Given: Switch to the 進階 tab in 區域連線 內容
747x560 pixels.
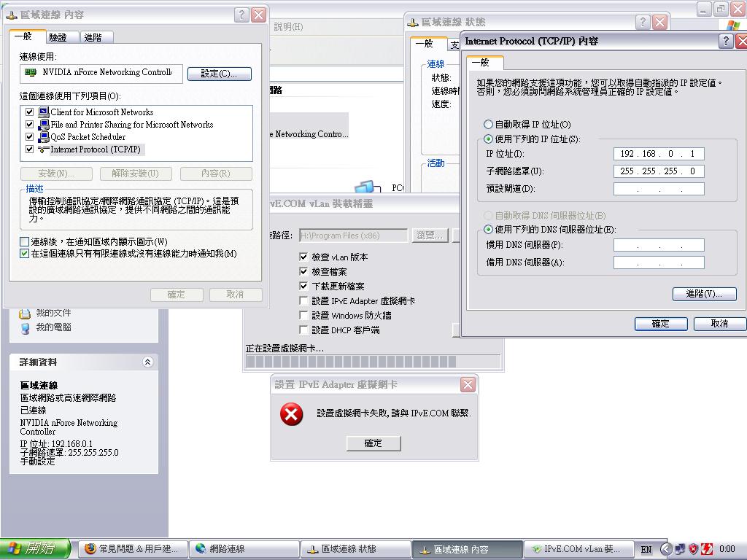Looking at the screenshot, I should coord(95,36).
